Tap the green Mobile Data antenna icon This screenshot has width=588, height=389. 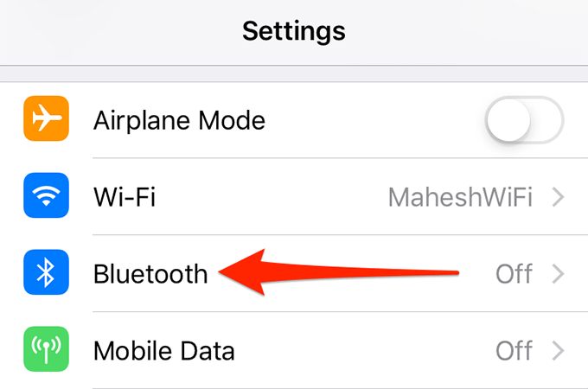[46, 349]
